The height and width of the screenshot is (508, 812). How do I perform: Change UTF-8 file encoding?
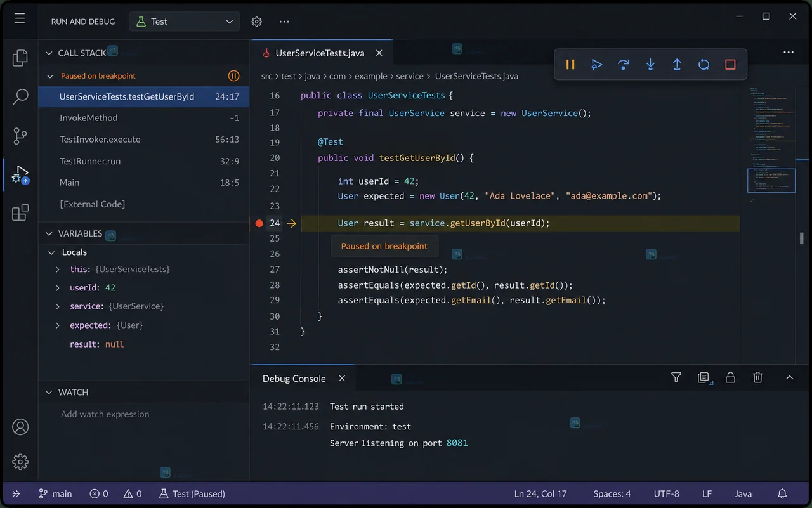pos(666,493)
